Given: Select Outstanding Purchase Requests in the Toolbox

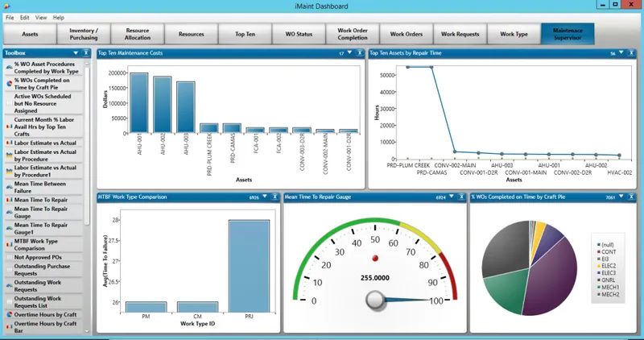Looking at the screenshot, I should coord(42,270).
